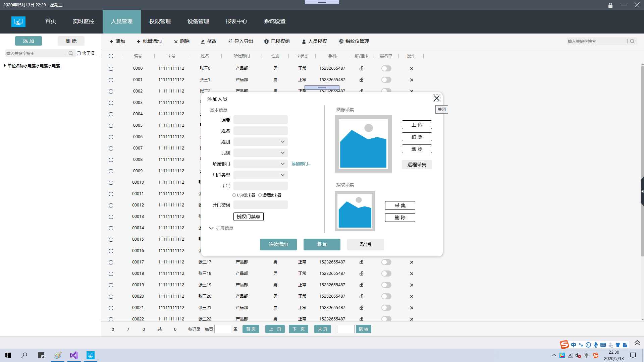The height and width of the screenshot is (362, 644).
Task: Click the 编号 input field in dialog
Action: (261, 120)
